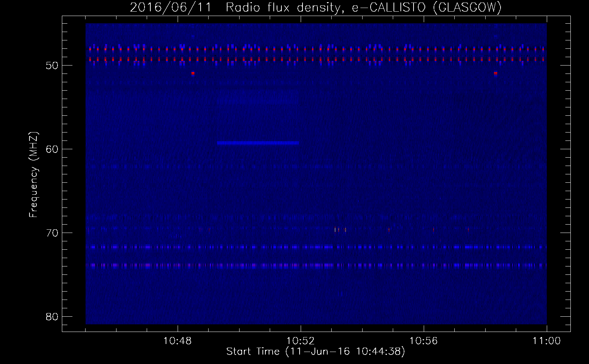Click the 10:52 time tick label
Screen dimensions: 589x364
[301, 341]
